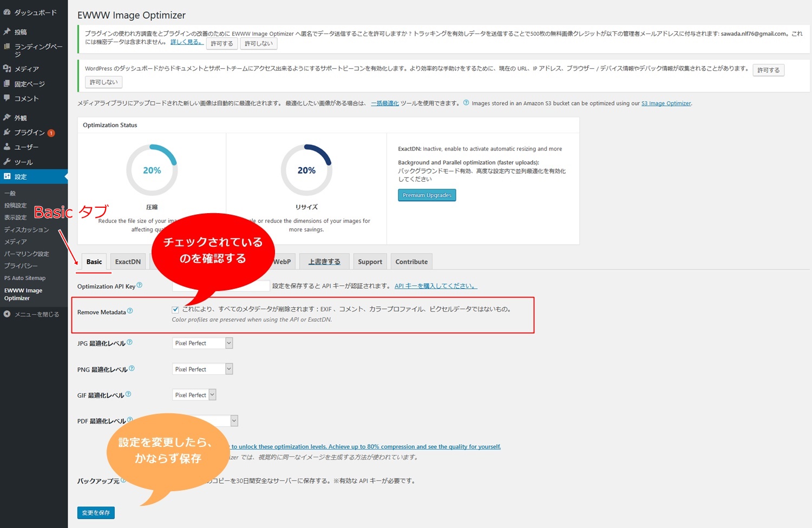
Task: Open the 詳しく見る link
Action: point(187,42)
